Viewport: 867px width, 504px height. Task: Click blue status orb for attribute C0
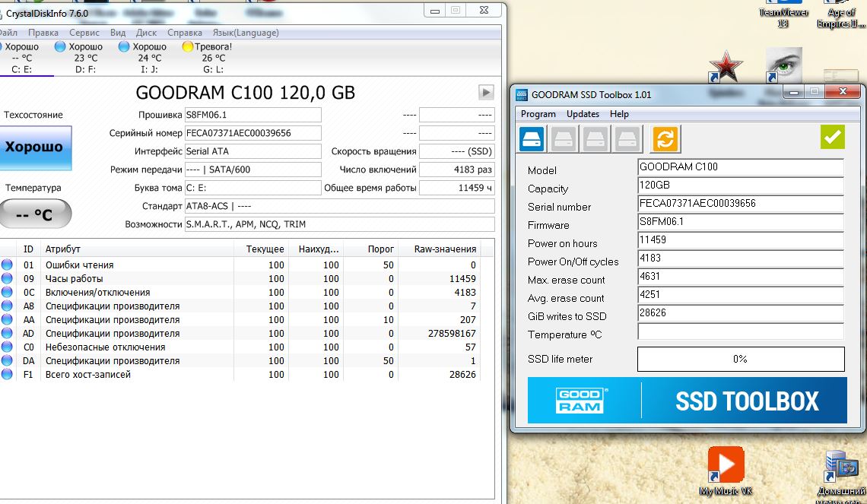pos(7,347)
